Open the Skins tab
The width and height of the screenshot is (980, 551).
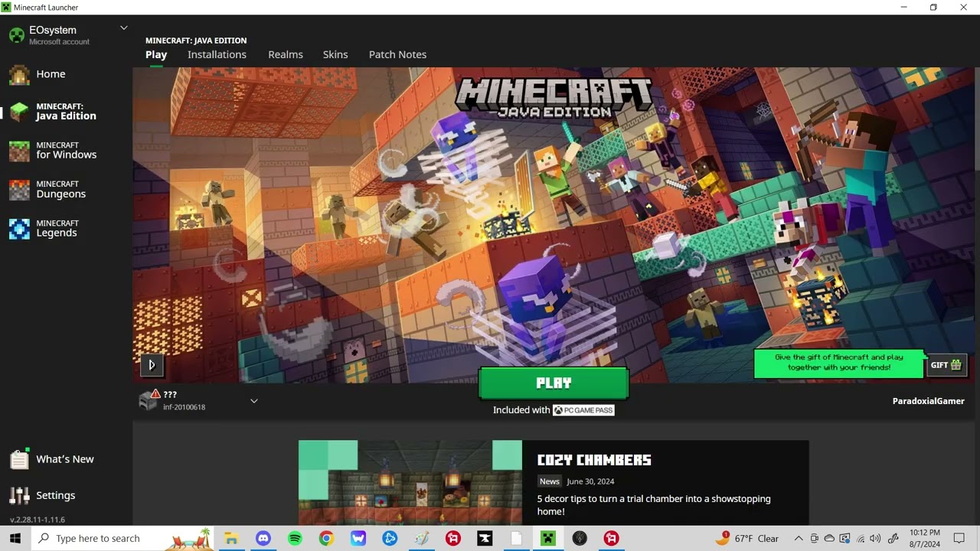tap(335, 54)
